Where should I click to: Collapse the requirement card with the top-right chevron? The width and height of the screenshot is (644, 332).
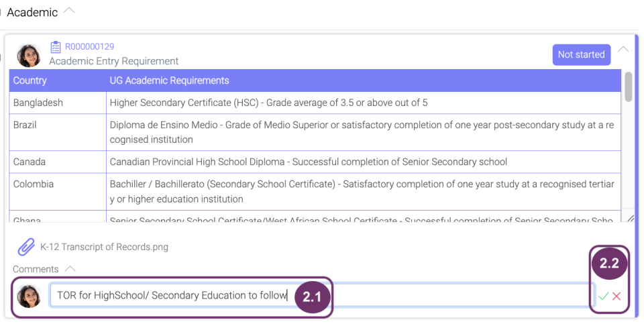(623, 50)
